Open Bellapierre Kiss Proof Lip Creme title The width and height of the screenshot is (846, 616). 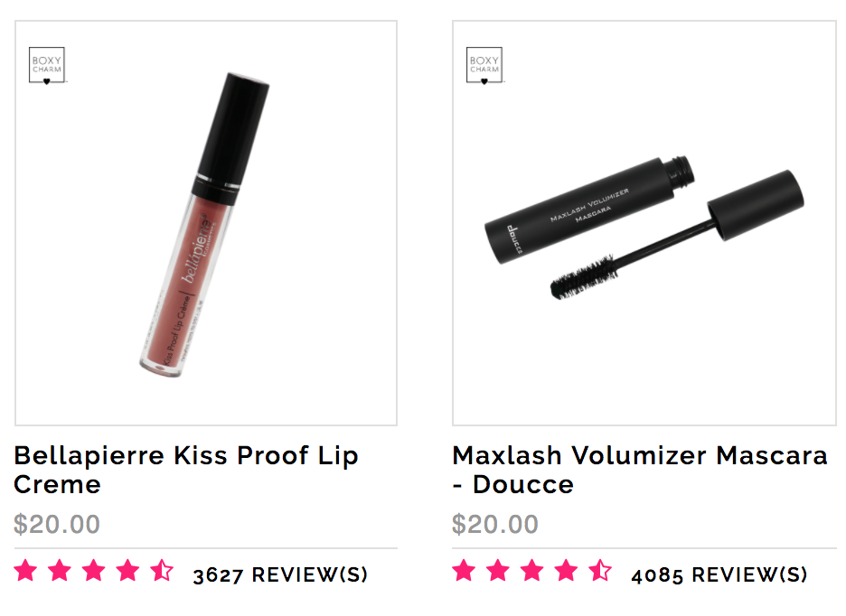186,470
